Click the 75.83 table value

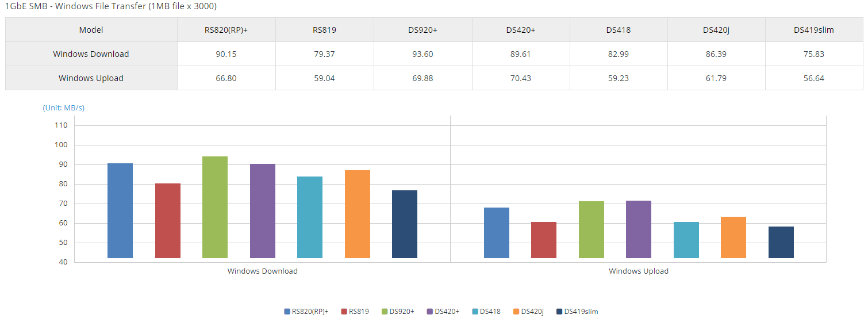(814, 54)
